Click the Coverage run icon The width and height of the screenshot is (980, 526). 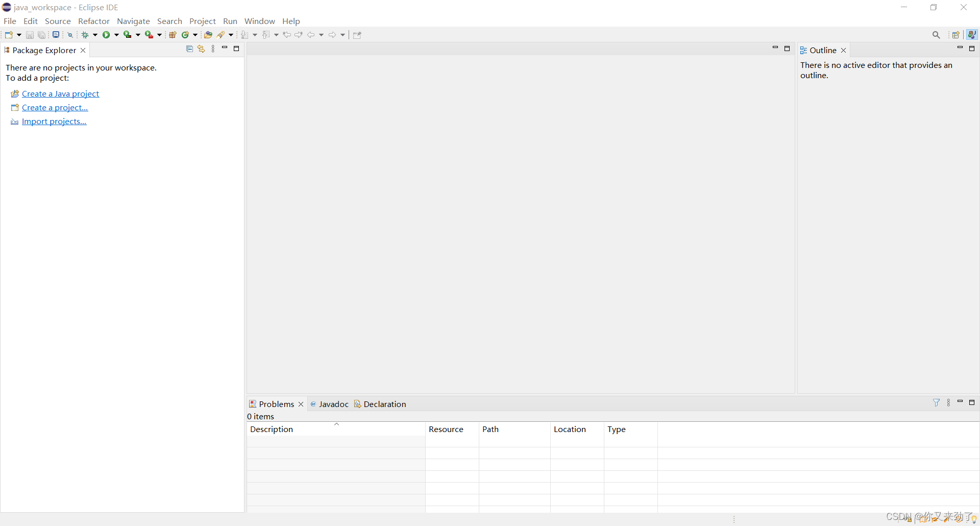128,35
